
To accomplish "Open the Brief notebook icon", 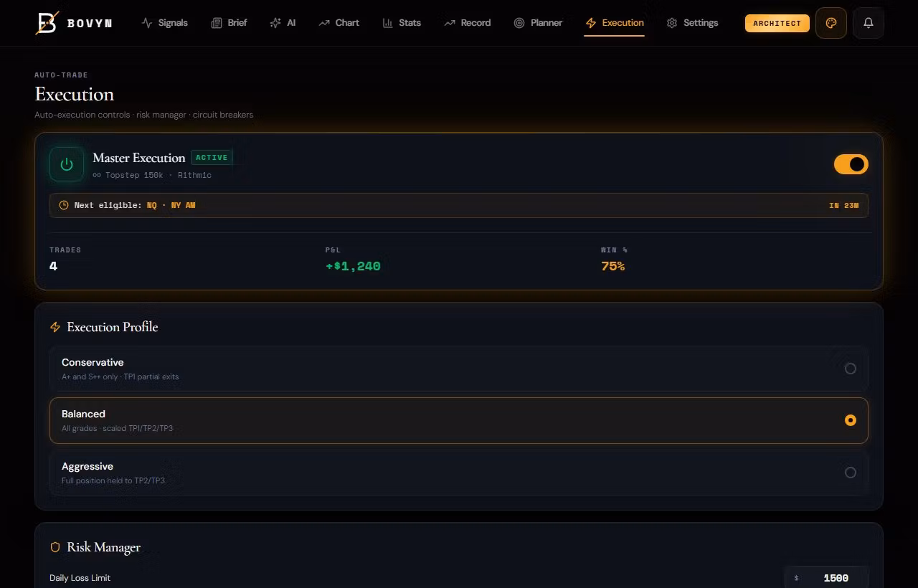I will coord(216,22).
